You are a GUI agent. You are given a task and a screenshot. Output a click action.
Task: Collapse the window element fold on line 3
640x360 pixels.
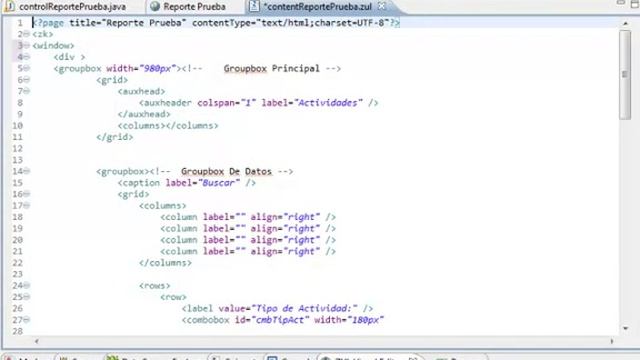pyautogui.click(x=27, y=46)
